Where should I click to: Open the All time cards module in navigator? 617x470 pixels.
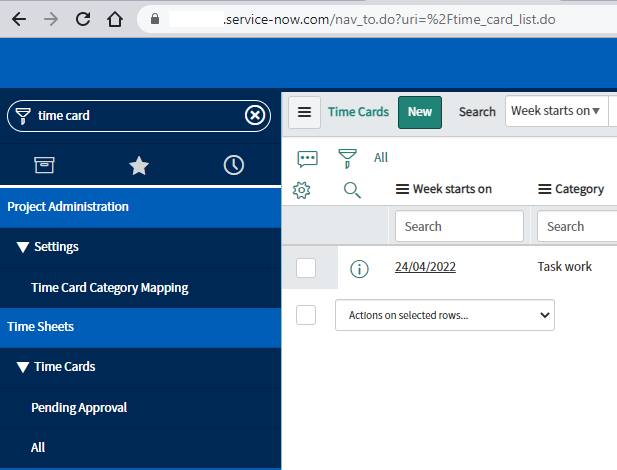pyautogui.click(x=38, y=448)
